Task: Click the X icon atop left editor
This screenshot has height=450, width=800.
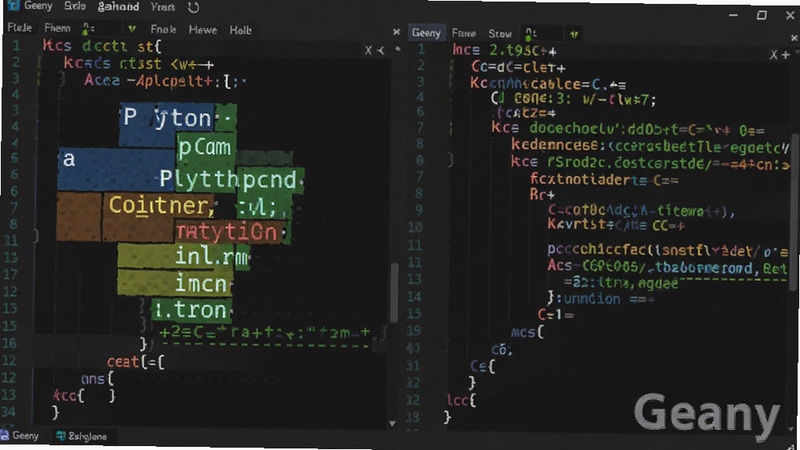Action: click(368, 51)
